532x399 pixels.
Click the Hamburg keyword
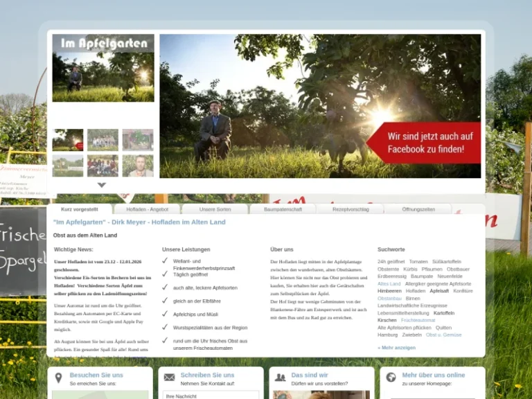tap(387, 335)
